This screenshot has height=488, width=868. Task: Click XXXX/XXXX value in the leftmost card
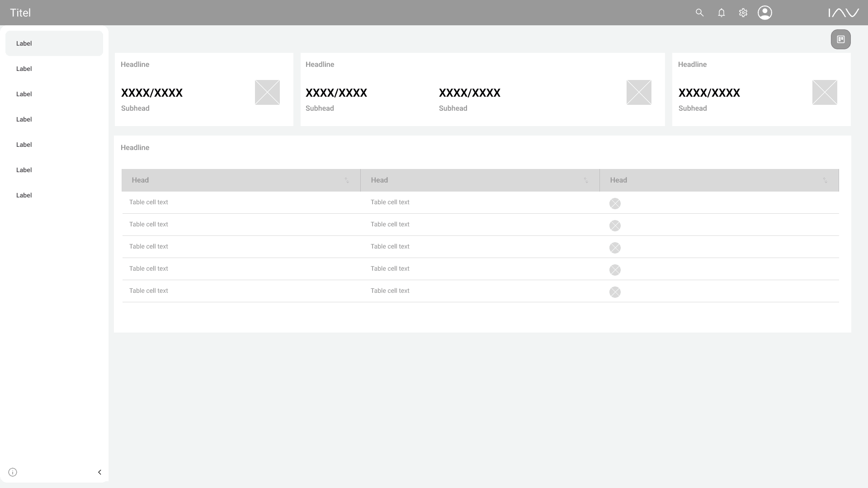(152, 93)
